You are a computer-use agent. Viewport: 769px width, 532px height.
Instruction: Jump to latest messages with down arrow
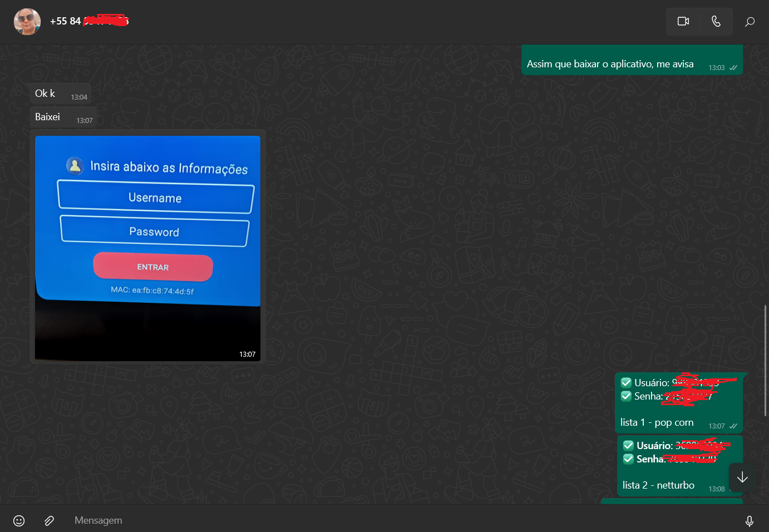pos(742,477)
